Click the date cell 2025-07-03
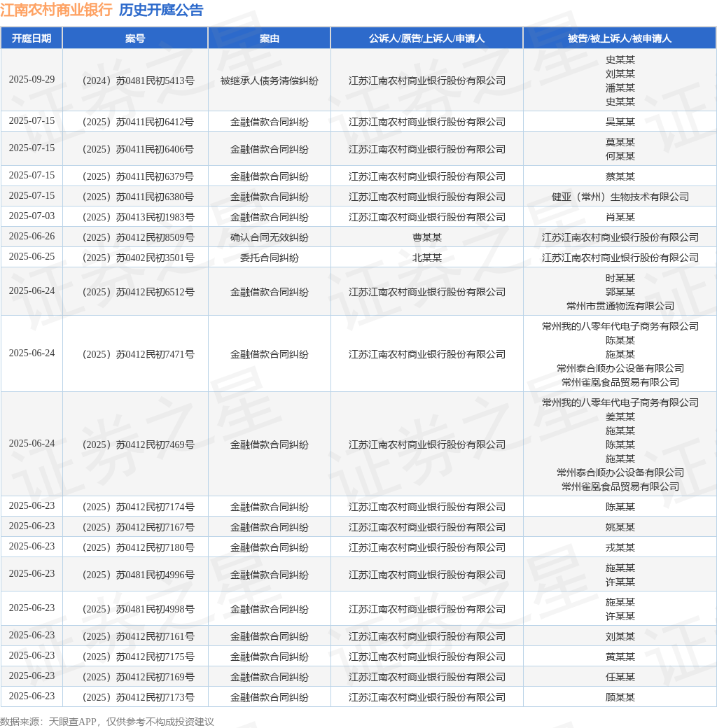The image size is (717, 728). tap(32, 216)
